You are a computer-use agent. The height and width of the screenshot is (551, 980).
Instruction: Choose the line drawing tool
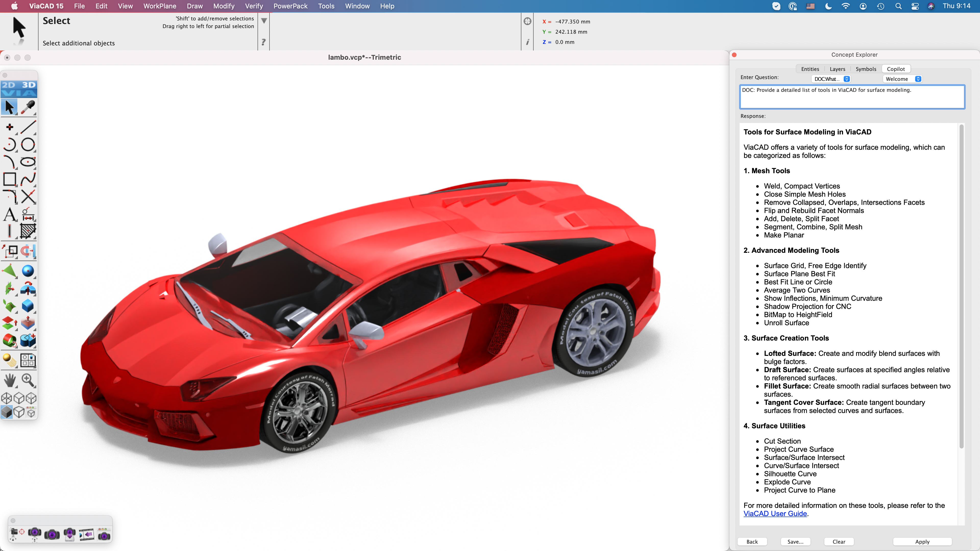click(x=28, y=127)
